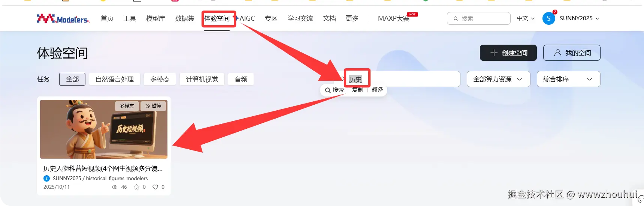Click the star icon on the project card
The image size is (644, 206).
click(x=136, y=187)
